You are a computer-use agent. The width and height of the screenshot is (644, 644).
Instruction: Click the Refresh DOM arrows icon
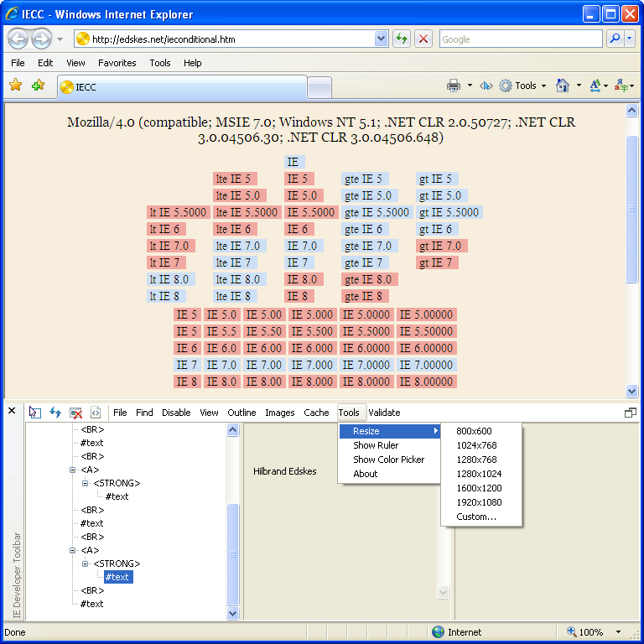[x=55, y=413]
